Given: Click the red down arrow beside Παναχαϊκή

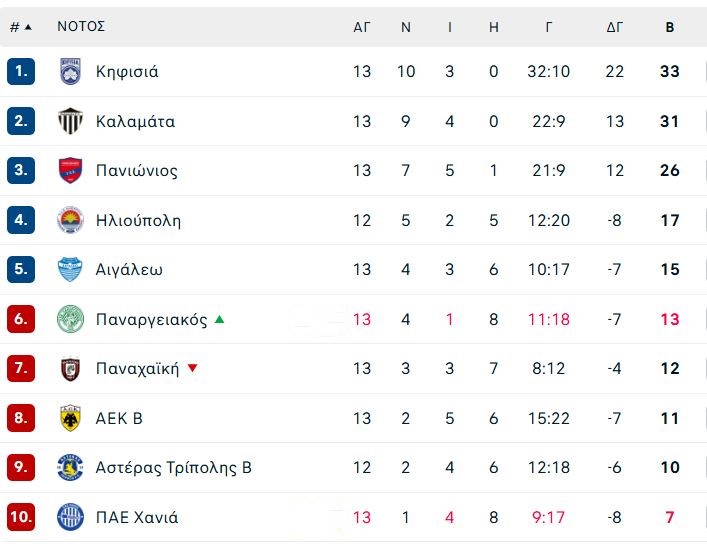Looking at the screenshot, I should pyautogui.click(x=193, y=368).
